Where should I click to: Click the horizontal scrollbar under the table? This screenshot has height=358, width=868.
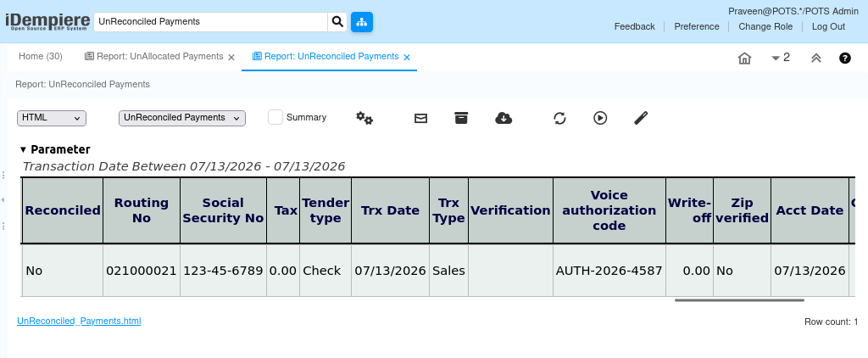(x=739, y=300)
